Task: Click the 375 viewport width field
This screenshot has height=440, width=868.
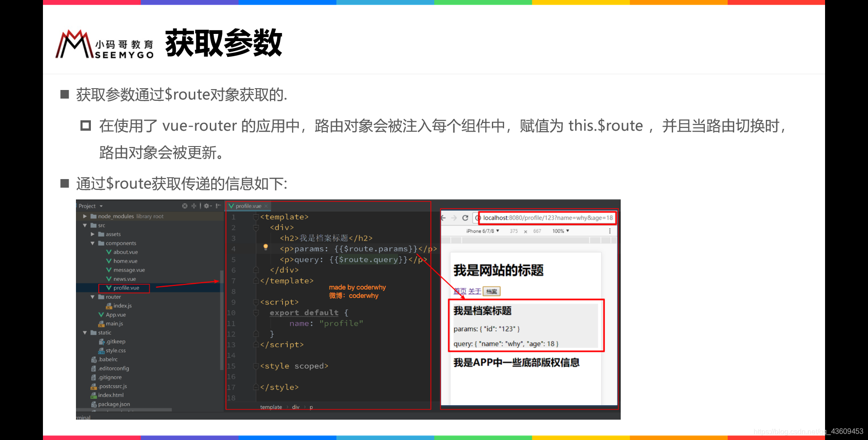Action: [514, 231]
